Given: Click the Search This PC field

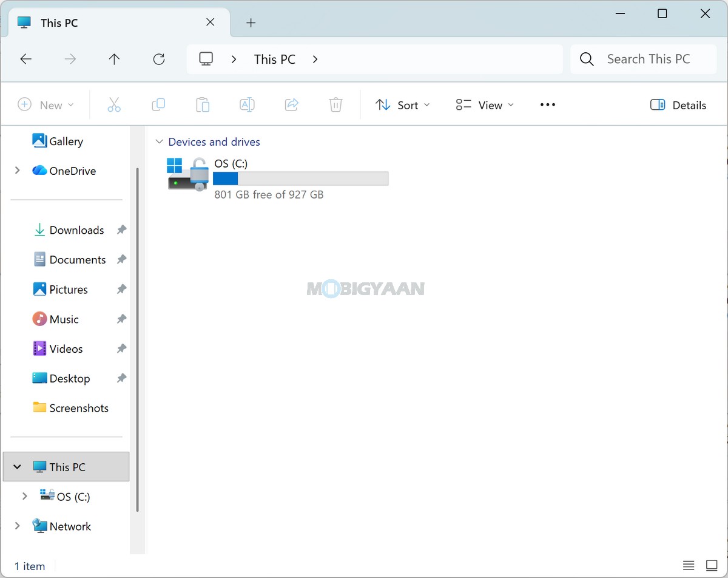Looking at the screenshot, I should 643,59.
